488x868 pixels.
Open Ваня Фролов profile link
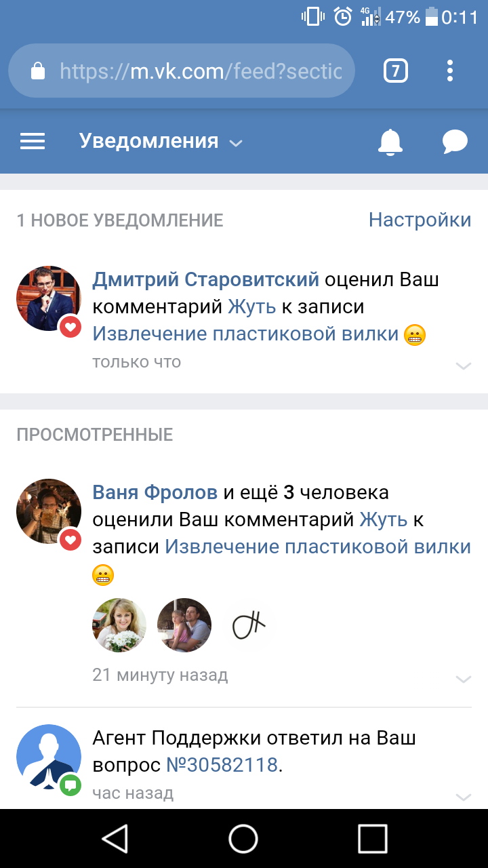click(155, 492)
